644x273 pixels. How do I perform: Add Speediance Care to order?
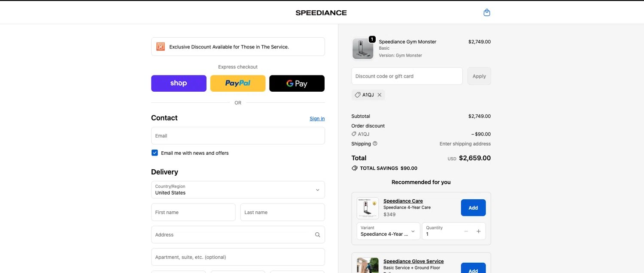click(473, 207)
